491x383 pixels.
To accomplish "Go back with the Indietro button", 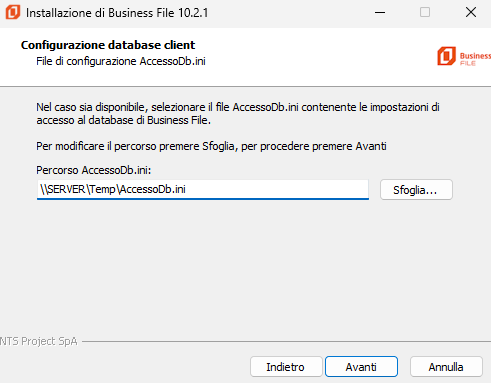I will [x=286, y=367].
